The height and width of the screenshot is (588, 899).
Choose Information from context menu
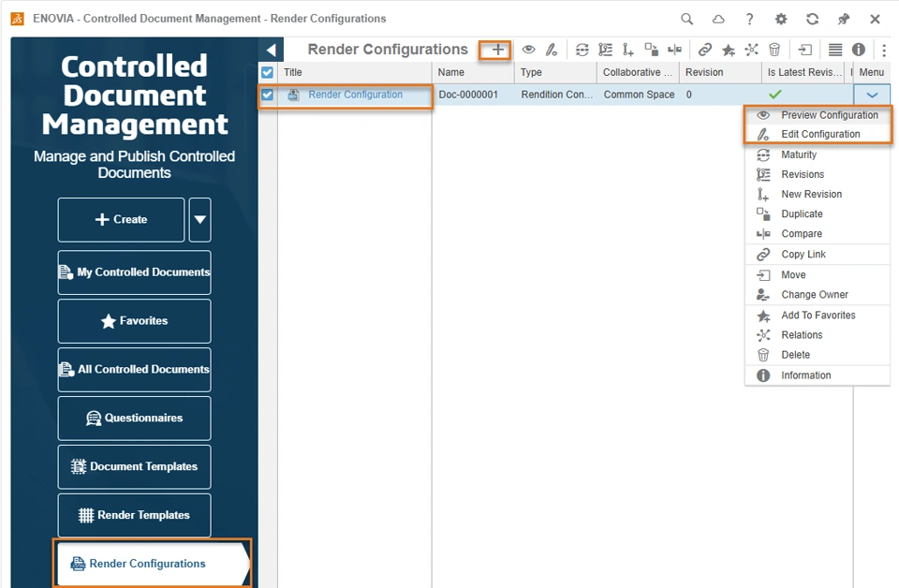coord(818,375)
